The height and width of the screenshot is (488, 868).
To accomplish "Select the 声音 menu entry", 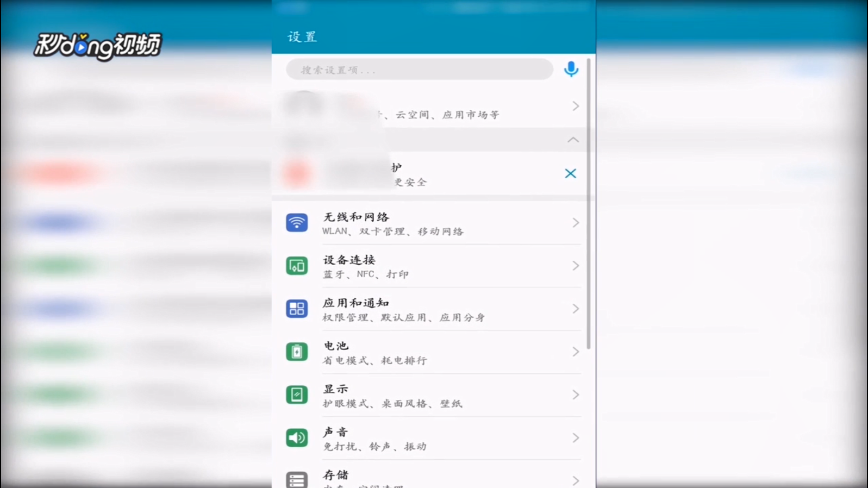I will click(x=433, y=437).
